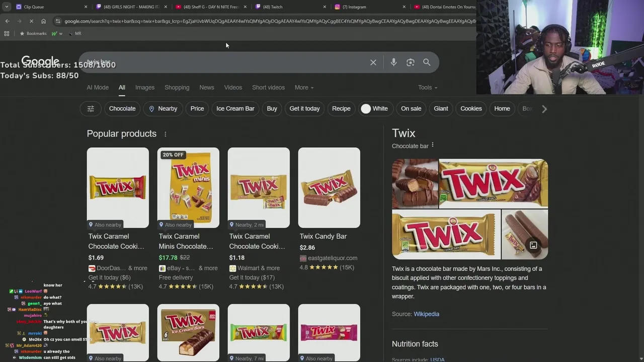Open the filter sliders icon chip
This screenshot has width=644, height=362.
tap(91, 109)
